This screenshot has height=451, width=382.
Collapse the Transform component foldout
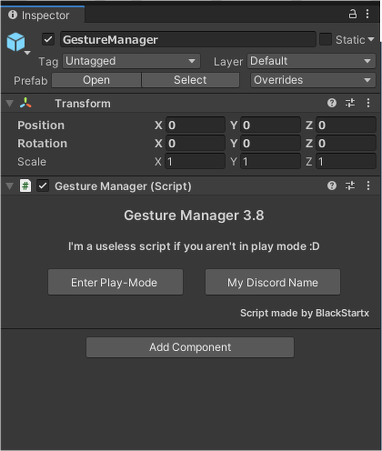[x=10, y=104]
